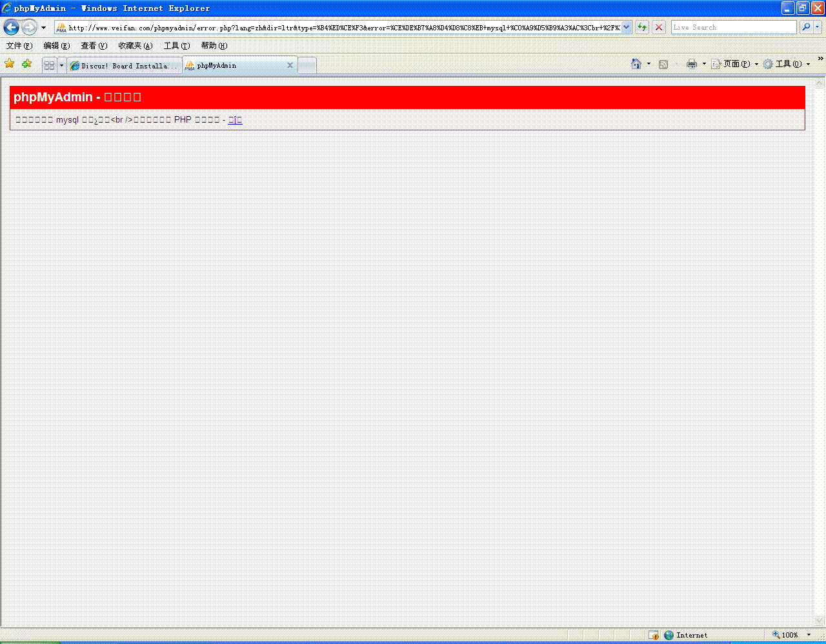
Task: Open the 工具(O) command bar menu
Action: [x=787, y=64]
